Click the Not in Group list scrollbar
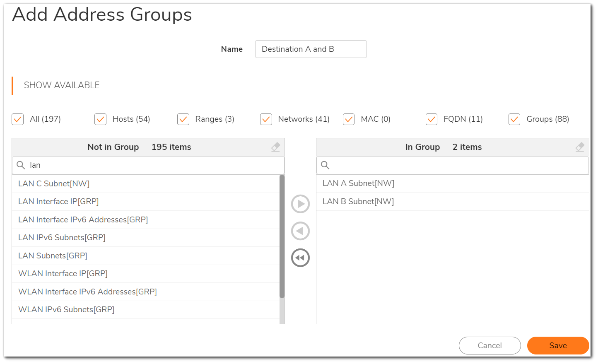The image size is (598, 364). point(282,236)
